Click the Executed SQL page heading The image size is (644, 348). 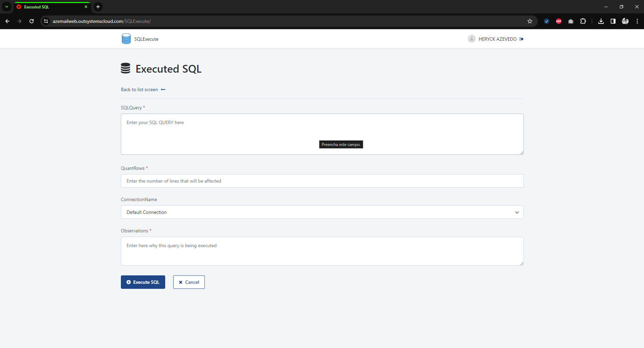169,69
